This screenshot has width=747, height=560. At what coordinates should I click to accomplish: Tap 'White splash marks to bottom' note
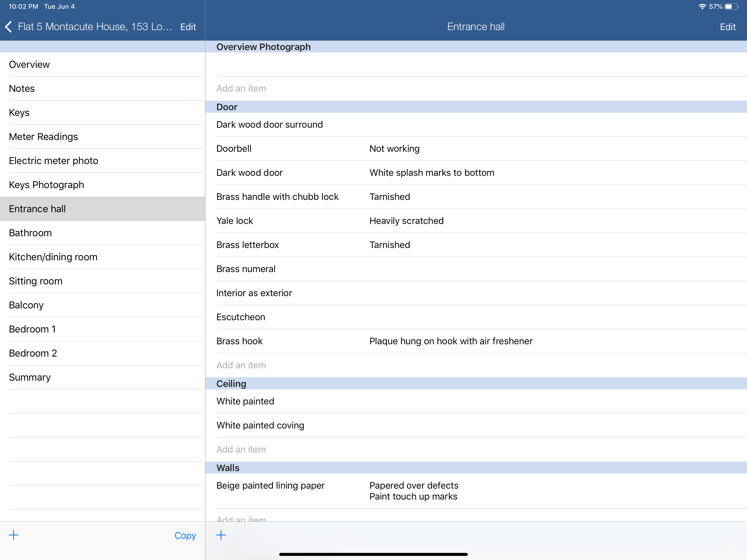pos(431,173)
